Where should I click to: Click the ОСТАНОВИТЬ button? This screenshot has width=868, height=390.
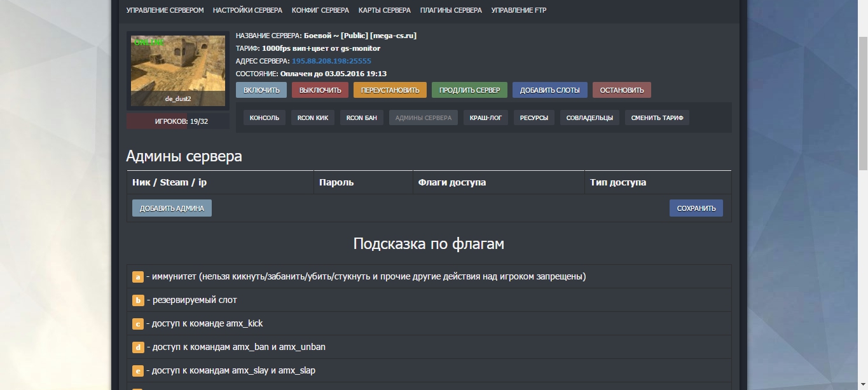[x=622, y=90]
